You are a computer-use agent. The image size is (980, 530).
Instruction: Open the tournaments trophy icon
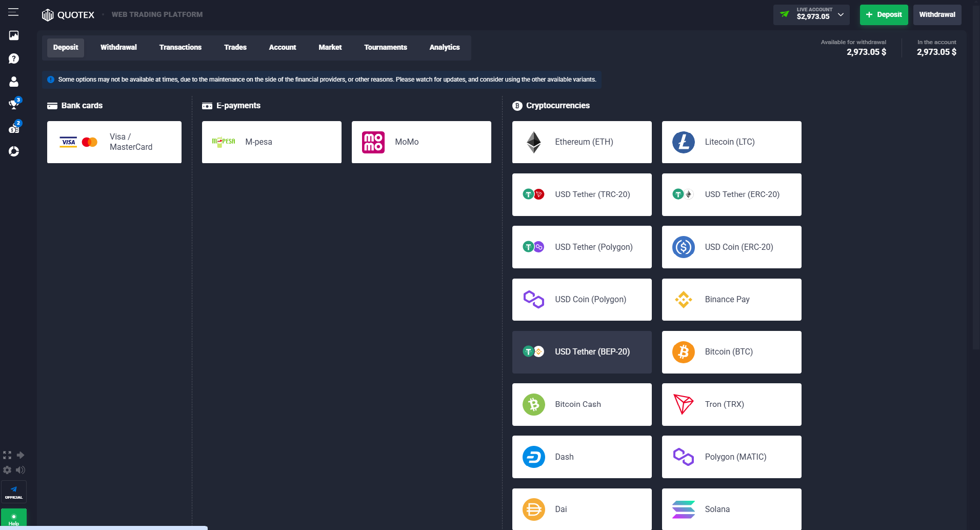click(x=14, y=104)
